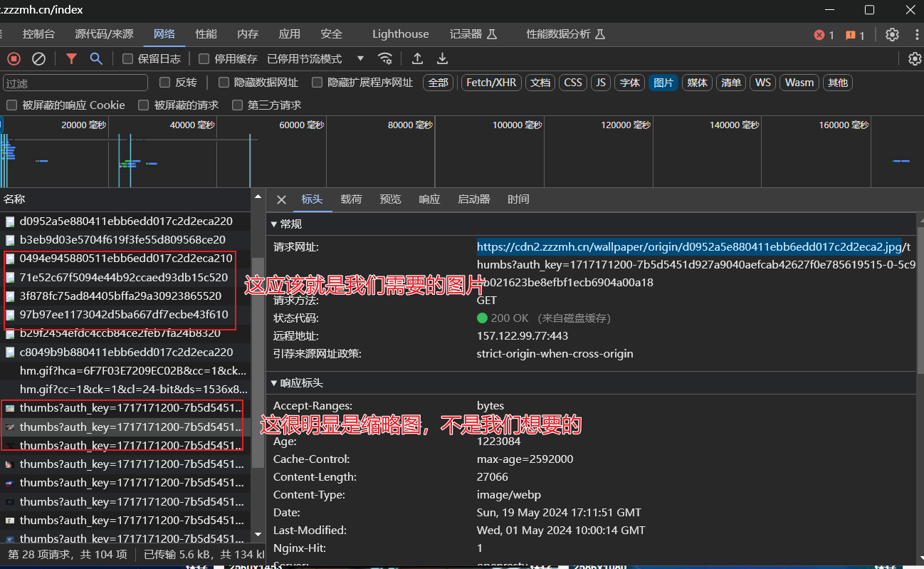Open 性能数据分析 tab
Viewport: 924px width, 569px height.
click(566, 34)
